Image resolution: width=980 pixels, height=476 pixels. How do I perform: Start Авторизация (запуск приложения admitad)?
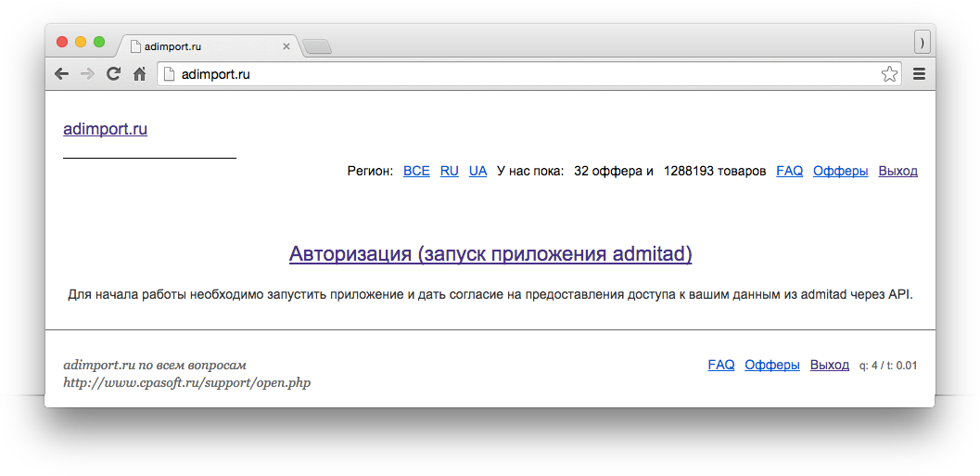(x=490, y=253)
